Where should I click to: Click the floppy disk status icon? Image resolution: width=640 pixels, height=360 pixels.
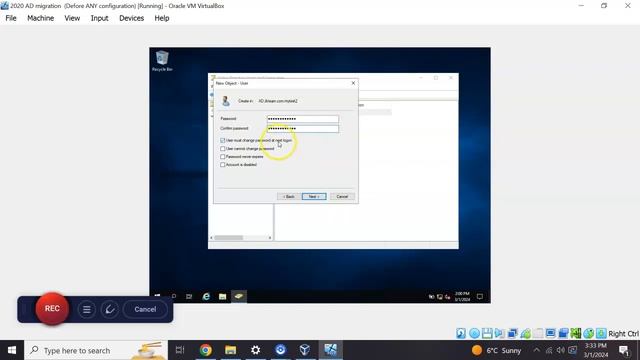487,333
